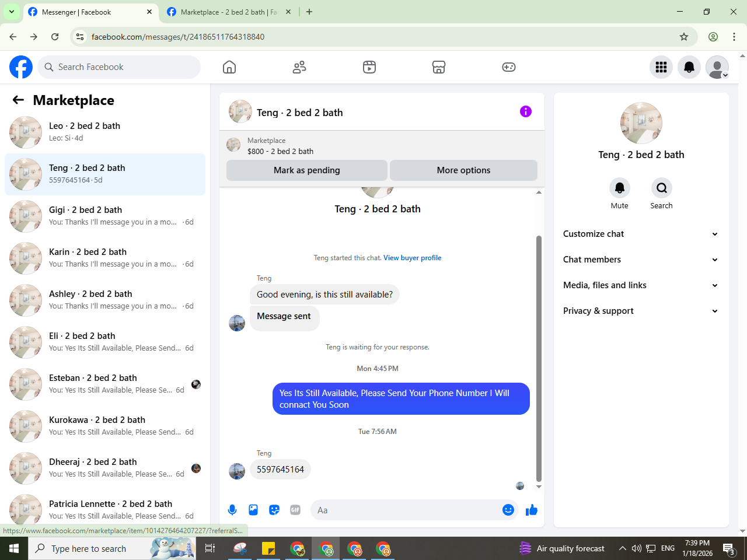Choose a sticker in the composer
747x560 pixels.
[274, 510]
